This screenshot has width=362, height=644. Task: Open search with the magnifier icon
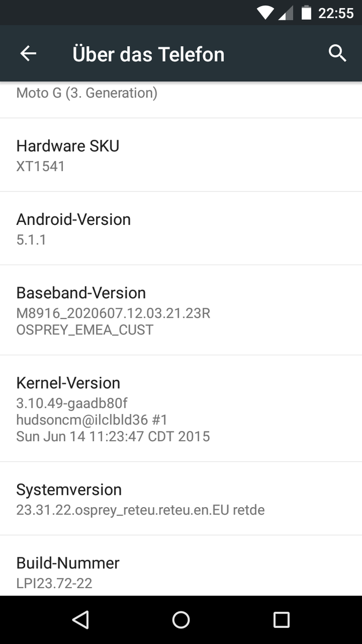click(x=337, y=53)
